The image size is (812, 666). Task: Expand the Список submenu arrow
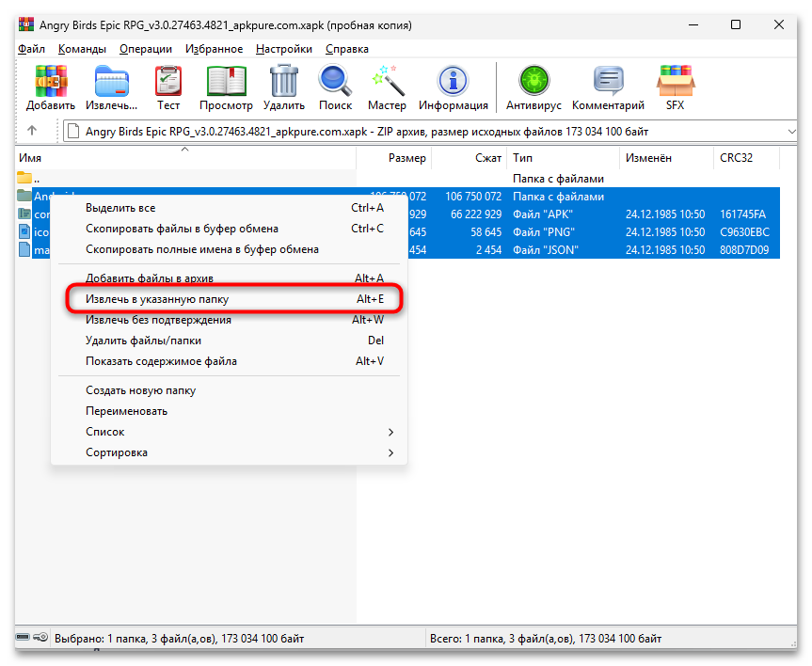tap(391, 432)
